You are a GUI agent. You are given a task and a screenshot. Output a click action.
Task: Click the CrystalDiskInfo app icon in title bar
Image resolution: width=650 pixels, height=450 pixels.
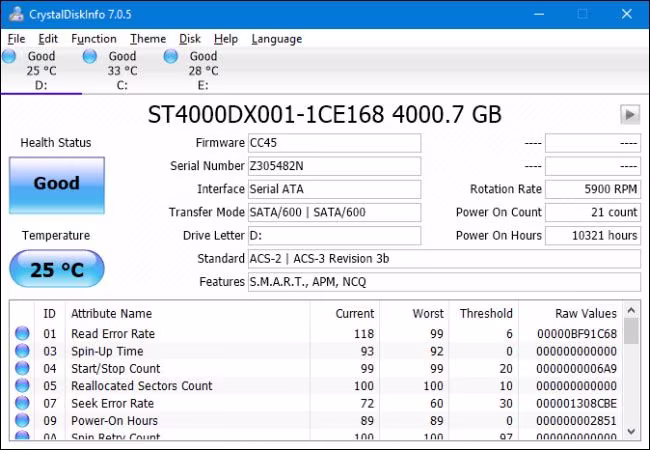pyautogui.click(x=16, y=14)
